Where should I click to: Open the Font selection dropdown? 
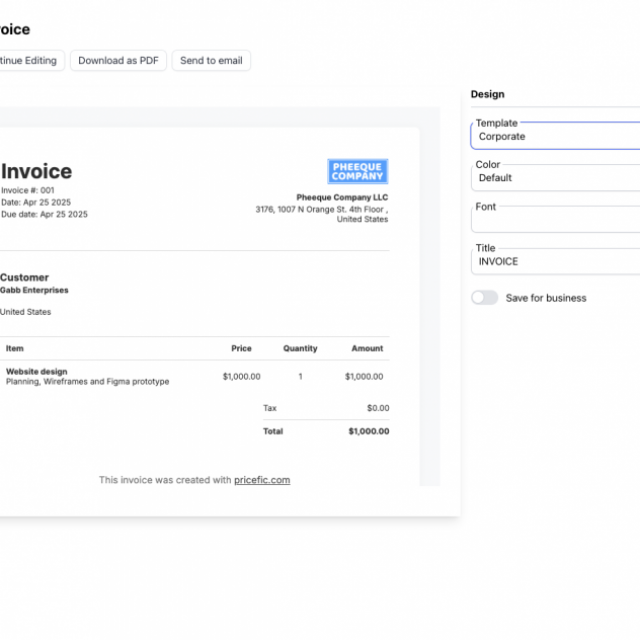click(x=556, y=219)
